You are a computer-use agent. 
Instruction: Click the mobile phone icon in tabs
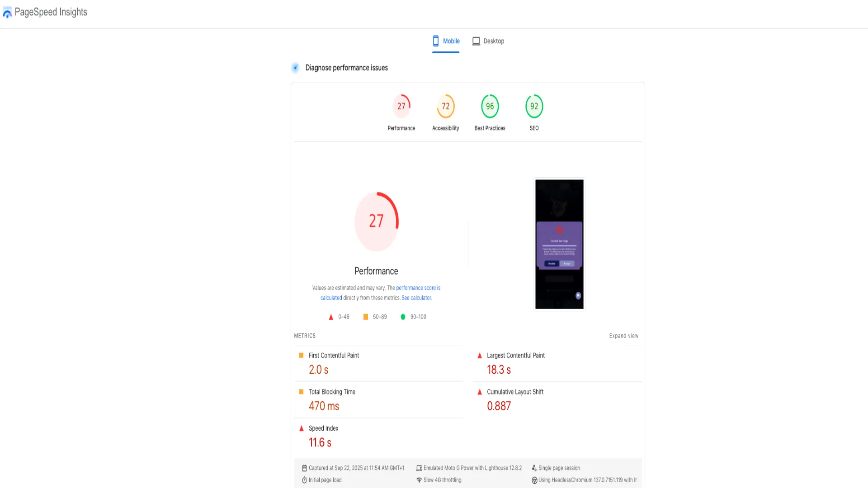click(436, 41)
